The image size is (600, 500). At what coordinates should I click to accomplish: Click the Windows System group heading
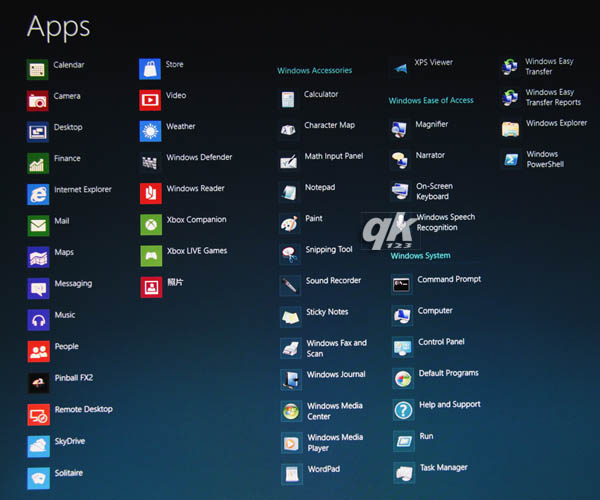coord(421,256)
